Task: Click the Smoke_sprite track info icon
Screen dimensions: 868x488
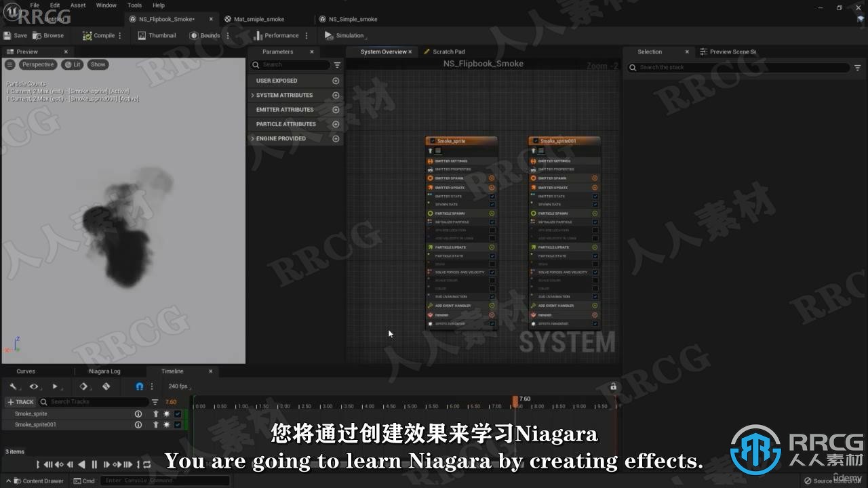Action: tap(138, 413)
